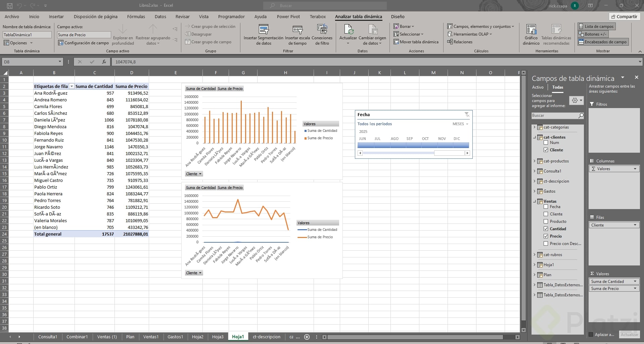Switch to the Todas fields tab
The width and height of the screenshot is (644, 344).
click(558, 87)
